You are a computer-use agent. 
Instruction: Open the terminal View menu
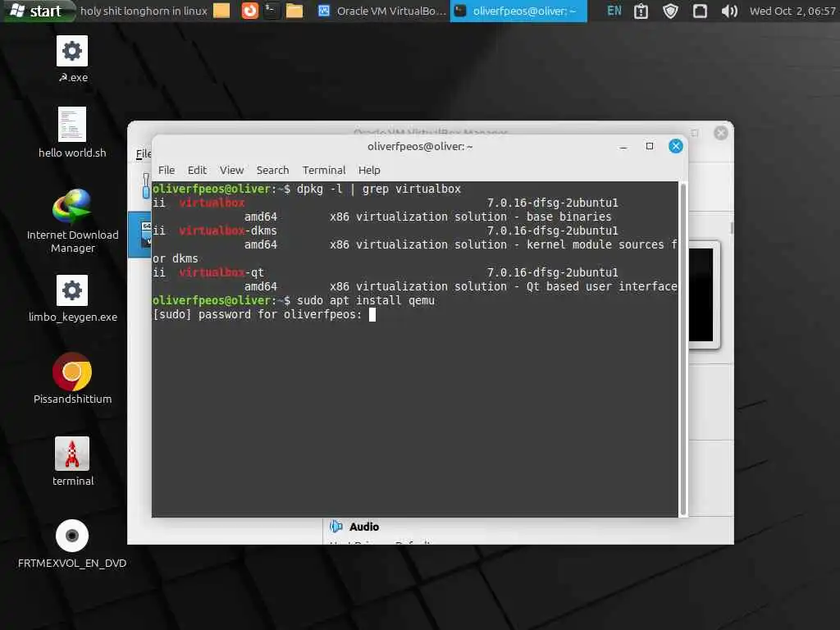[231, 170]
